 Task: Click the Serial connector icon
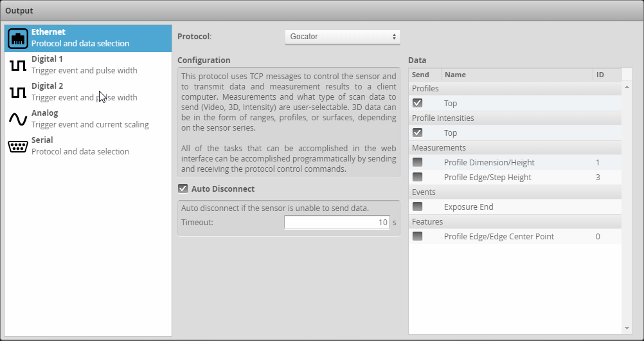(18, 146)
